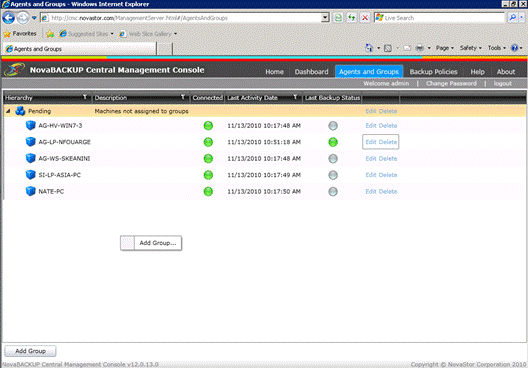Select the Agents and Groups browser tab
Screen dimensions: 528x368
point(80,49)
